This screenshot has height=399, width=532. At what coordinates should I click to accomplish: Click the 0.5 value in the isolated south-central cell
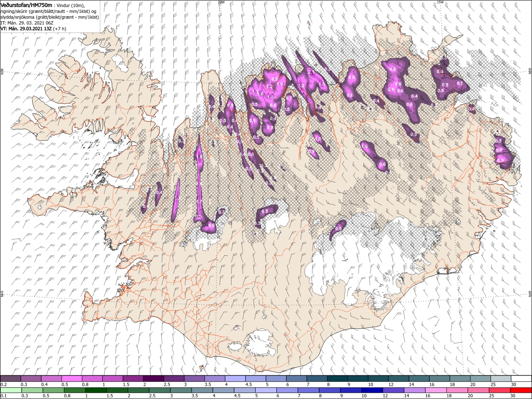338,229
